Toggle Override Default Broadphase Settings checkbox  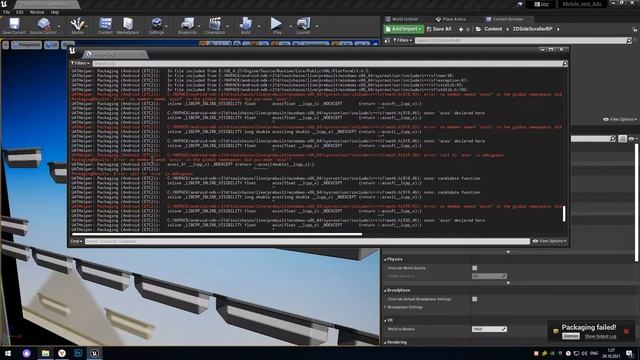[474, 299]
